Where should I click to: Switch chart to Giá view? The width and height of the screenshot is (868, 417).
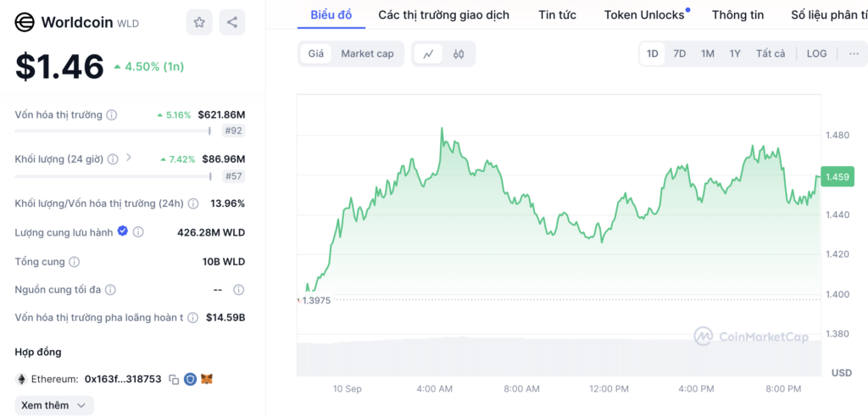tap(316, 53)
